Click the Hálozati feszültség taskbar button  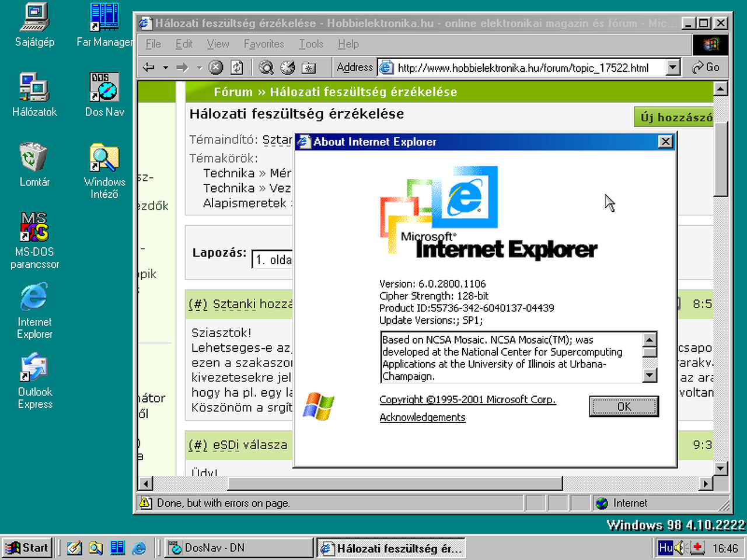(390, 548)
